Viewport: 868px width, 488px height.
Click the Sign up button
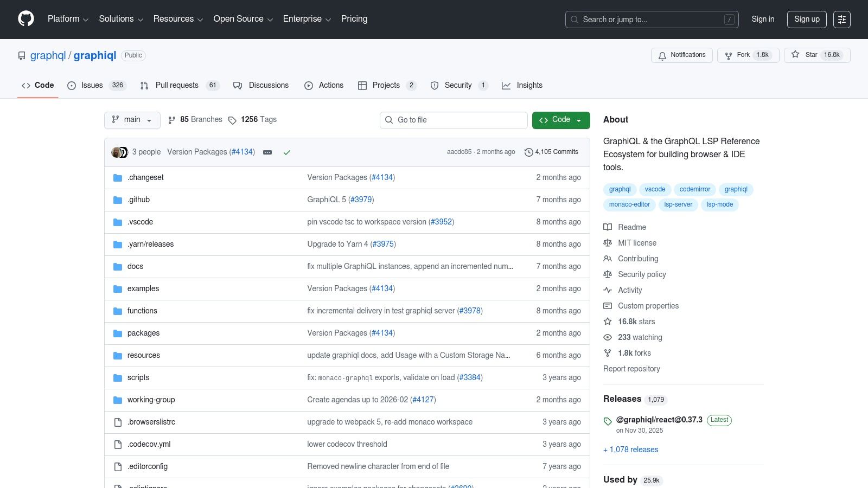coord(807,19)
